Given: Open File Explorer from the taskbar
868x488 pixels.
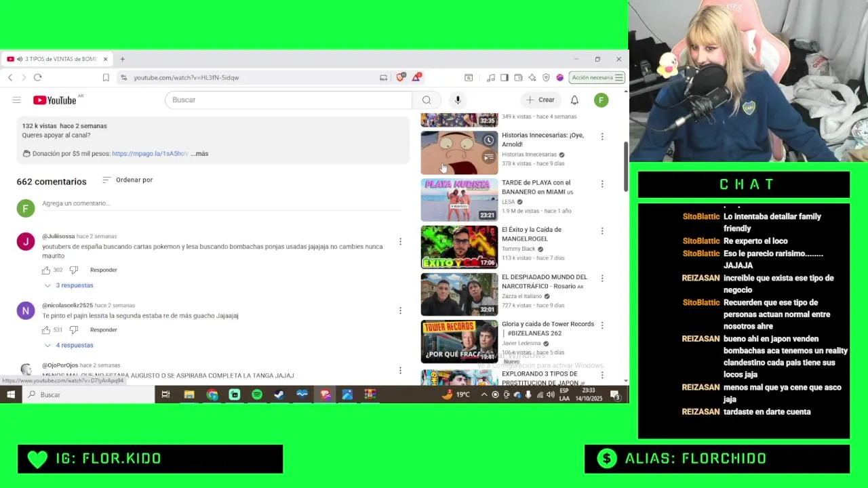Looking at the screenshot, I should click(x=189, y=394).
